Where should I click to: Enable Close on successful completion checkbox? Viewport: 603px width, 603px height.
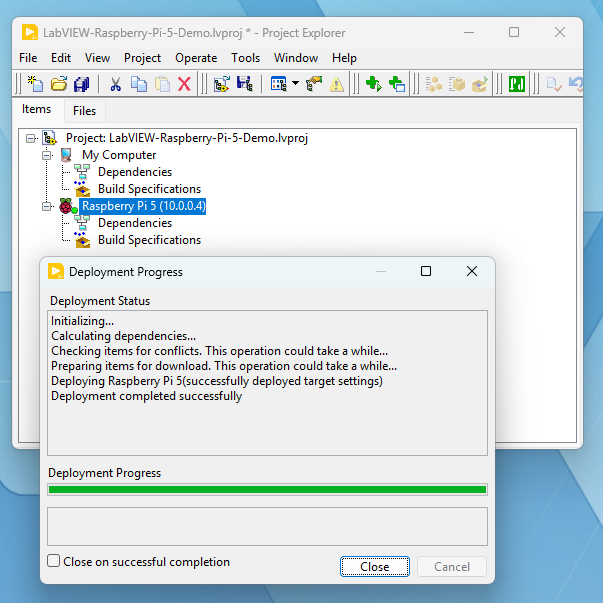point(54,562)
